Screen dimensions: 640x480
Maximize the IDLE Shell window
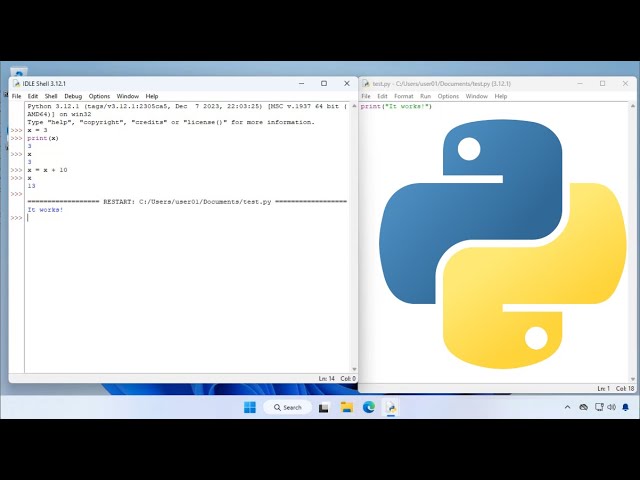[x=324, y=83]
